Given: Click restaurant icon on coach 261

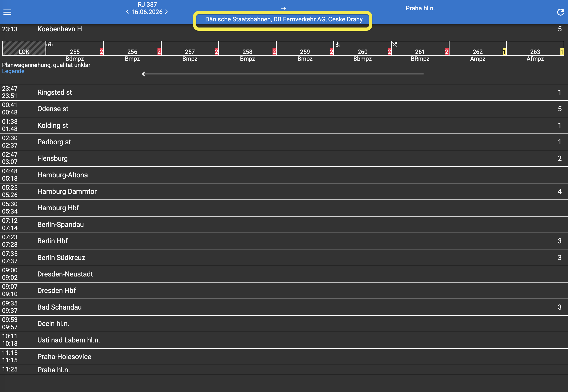Looking at the screenshot, I should (x=395, y=44).
